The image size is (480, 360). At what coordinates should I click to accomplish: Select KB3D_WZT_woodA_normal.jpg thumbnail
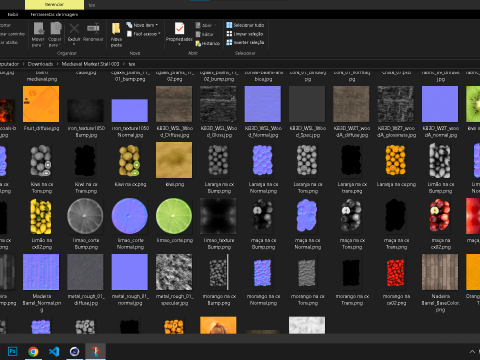tap(440, 104)
